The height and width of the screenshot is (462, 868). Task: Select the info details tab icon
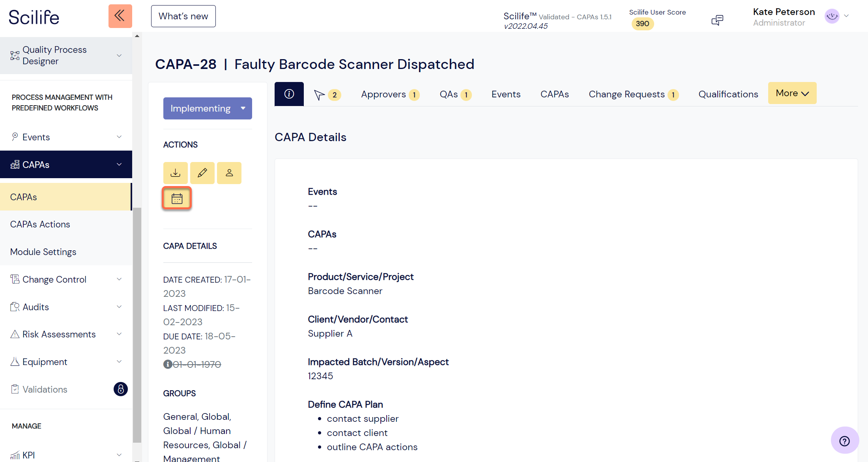coord(289,94)
